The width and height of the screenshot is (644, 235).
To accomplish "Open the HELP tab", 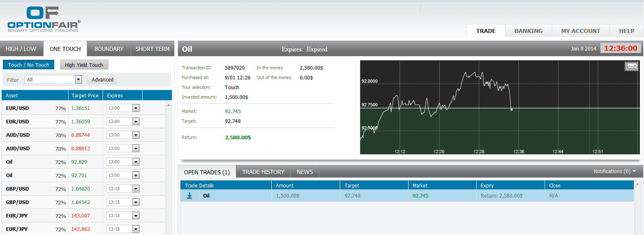I will (626, 31).
